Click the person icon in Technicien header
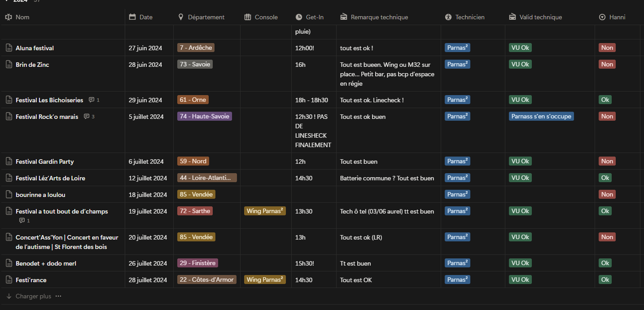 click(x=448, y=17)
